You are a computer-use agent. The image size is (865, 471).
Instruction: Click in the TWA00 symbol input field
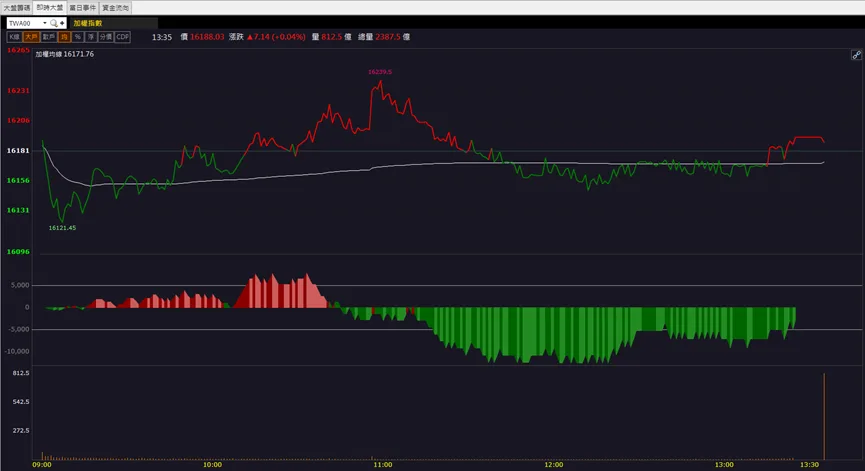tap(24, 23)
